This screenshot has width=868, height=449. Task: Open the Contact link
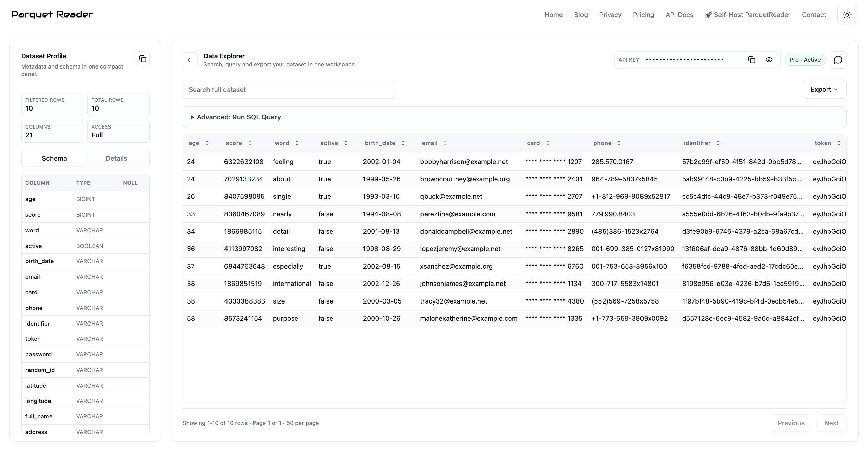pyautogui.click(x=814, y=15)
